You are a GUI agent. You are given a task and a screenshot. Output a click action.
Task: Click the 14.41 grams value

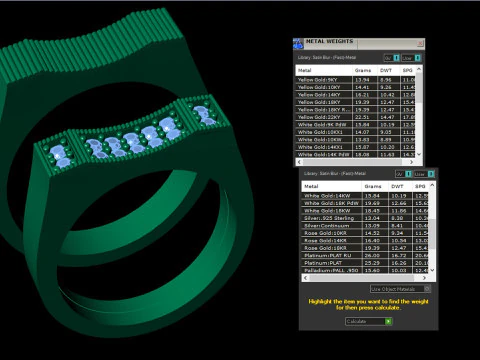click(x=362, y=87)
